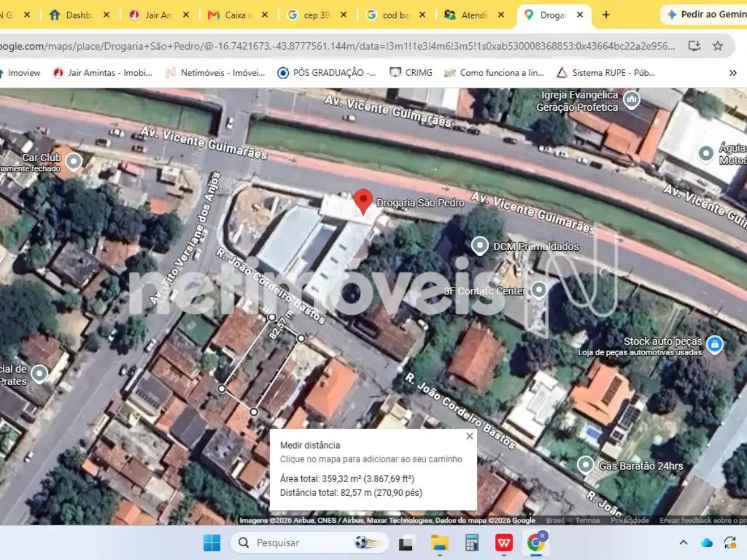This screenshot has height=560, width=747.
Task: Open the Atendimento tab
Action: pos(474,14)
